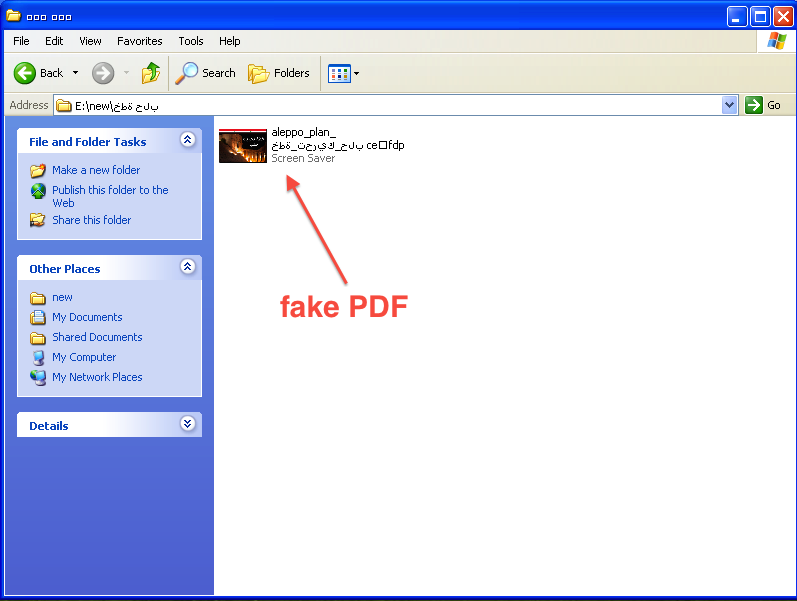Collapse the File and Folder Tasks panel

tap(187, 141)
